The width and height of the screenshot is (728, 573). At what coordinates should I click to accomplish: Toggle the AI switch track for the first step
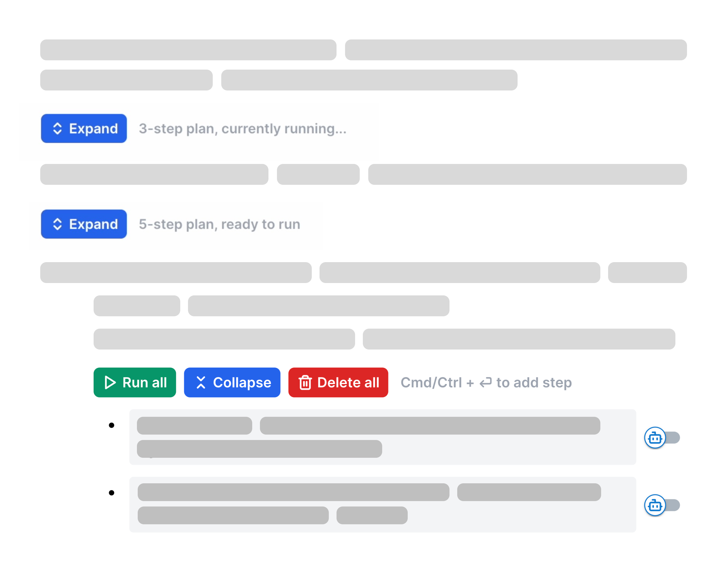click(x=673, y=438)
